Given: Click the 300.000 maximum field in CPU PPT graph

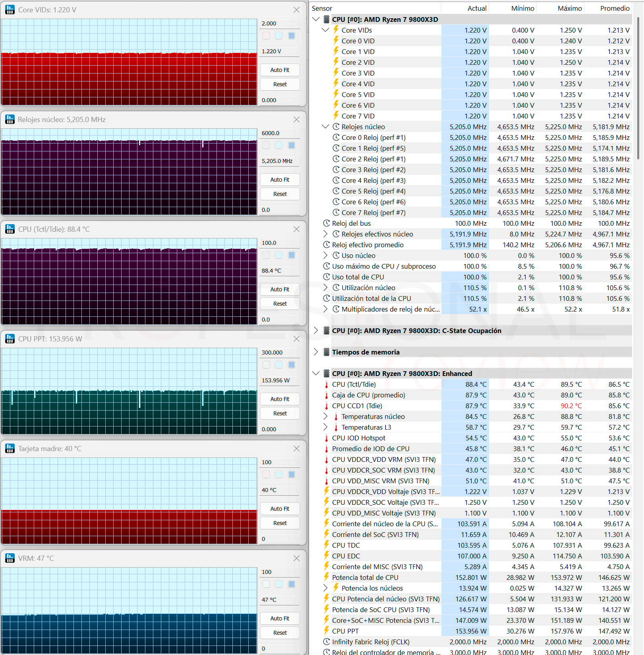Looking at the screenshot, I should (x=280, y=353).
